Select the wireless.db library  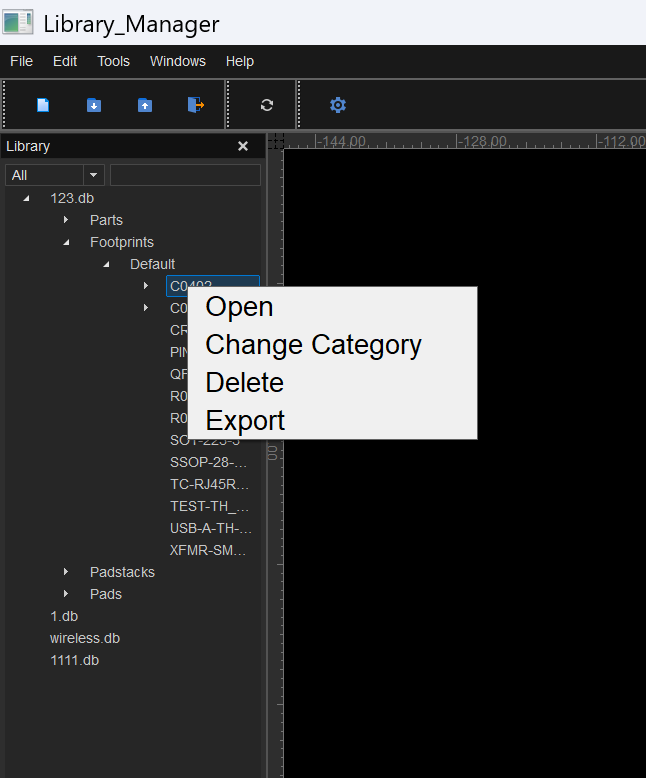[x=85, y=638]
